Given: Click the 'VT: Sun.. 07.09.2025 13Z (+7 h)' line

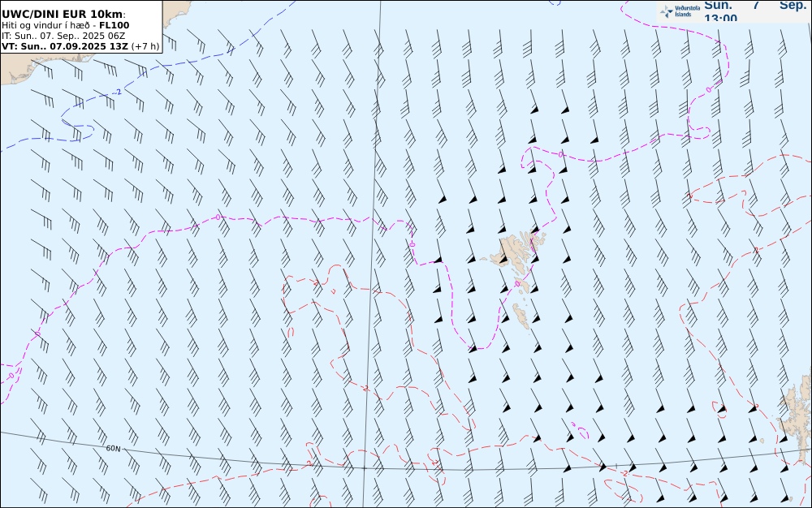Looking at the screenshot, I should coord(80,46).
